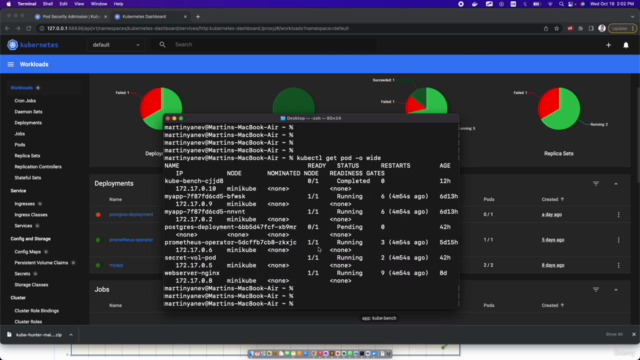640x360 pixels.
Task: Click the browser address bar URL
Action: (198, 29)
